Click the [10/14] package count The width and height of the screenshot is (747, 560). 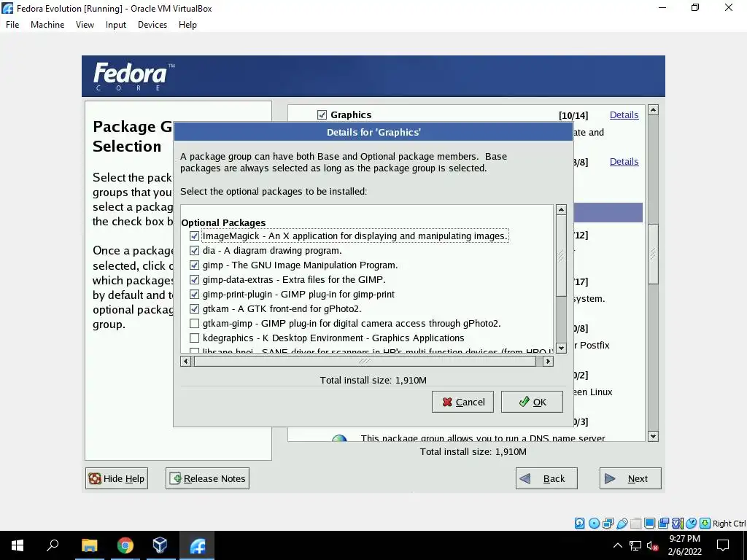[x=573, y=115]
